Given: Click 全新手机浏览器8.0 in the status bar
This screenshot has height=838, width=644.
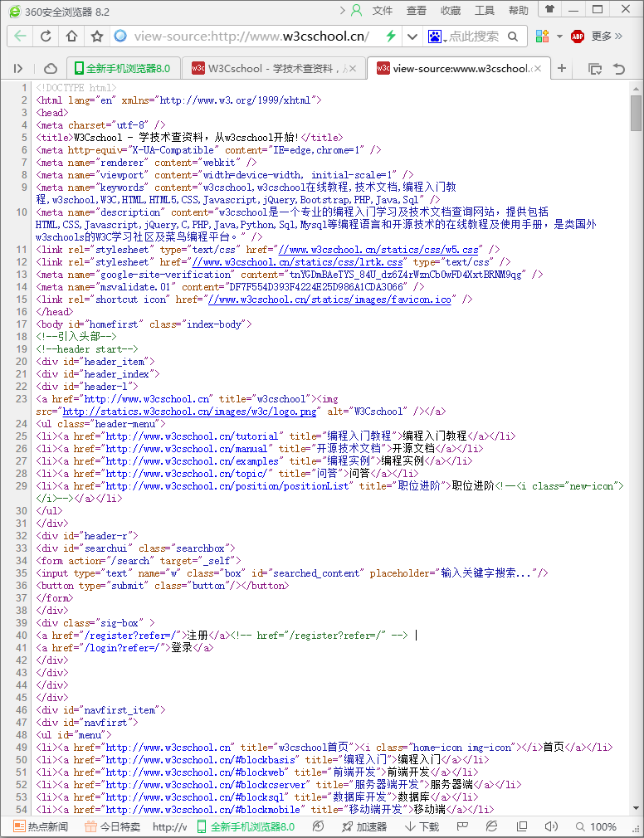Looking at the screenshot, I should point(246,826).
